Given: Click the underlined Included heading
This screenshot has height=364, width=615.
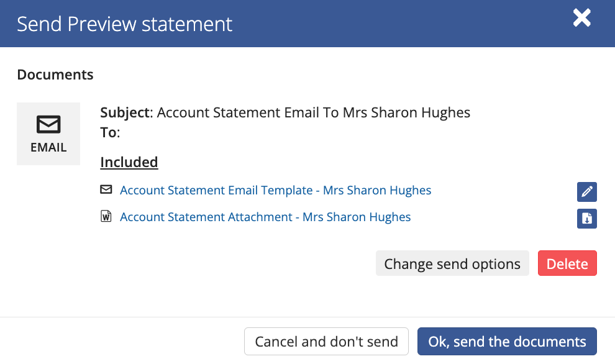Looking at the screenshot, I should pos(129,162).
